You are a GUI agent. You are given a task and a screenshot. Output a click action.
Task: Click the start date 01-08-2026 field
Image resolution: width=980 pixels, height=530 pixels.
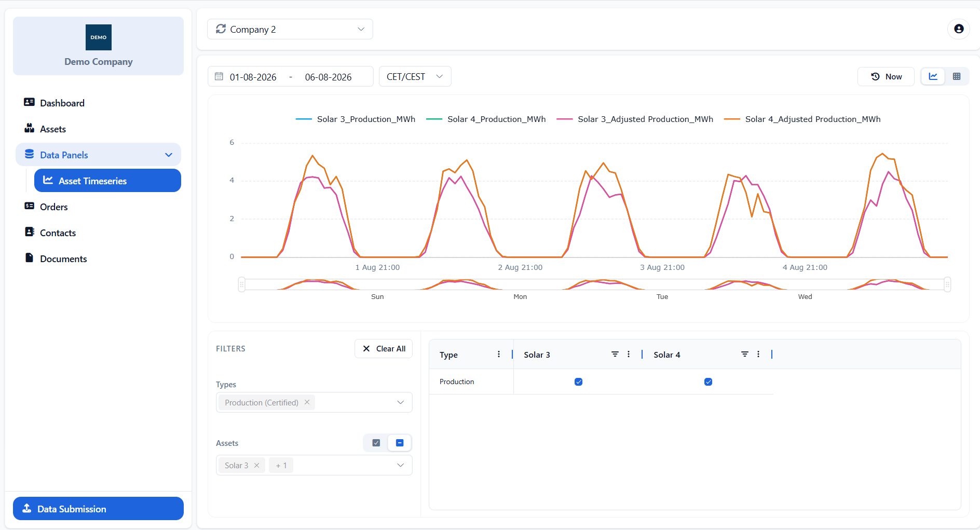[253, 77]
